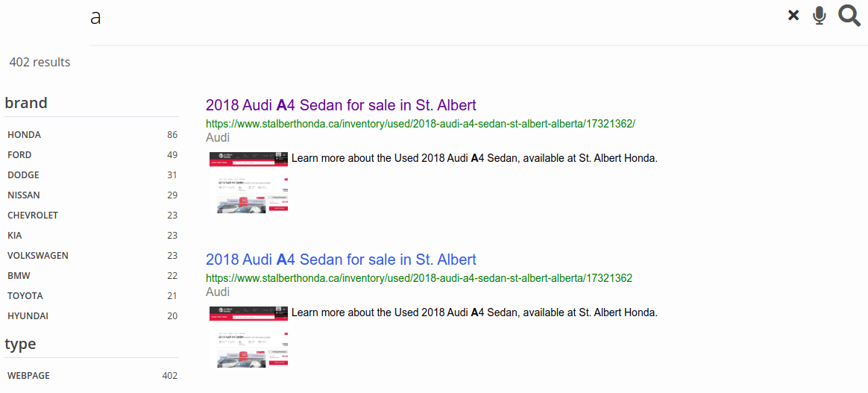Submit search using magnifying glass icon

pyautogui.click(x=849, y=16)
